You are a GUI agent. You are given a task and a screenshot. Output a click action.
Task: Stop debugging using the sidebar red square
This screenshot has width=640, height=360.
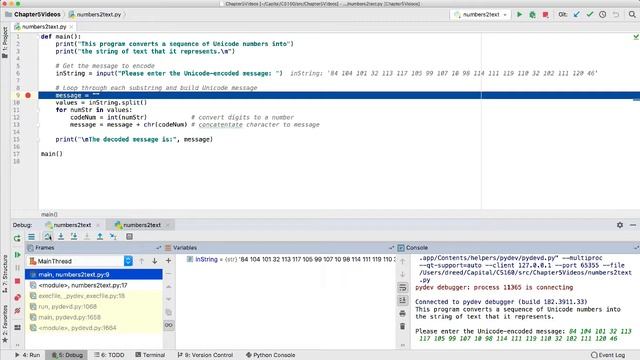tap(17, 281)
